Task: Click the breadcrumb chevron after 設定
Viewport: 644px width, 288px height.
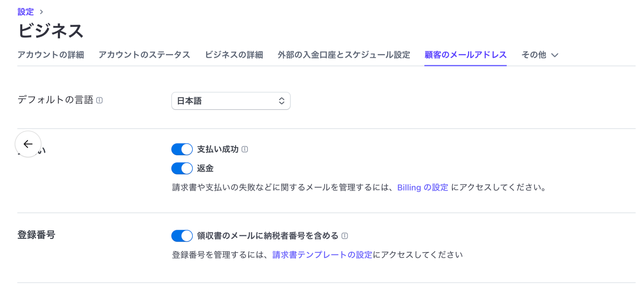Action: pos(41,12)
